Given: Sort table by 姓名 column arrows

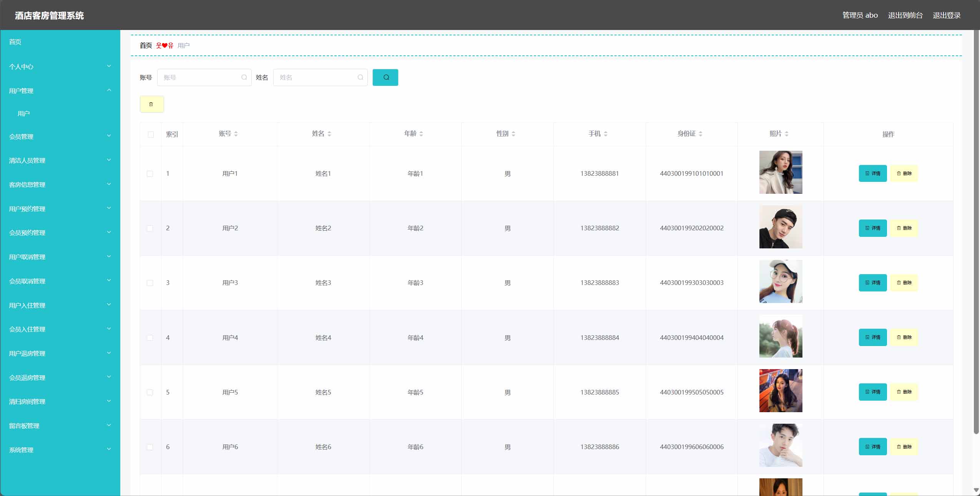Looking at the screenshot, I should [x=329, y=134].
